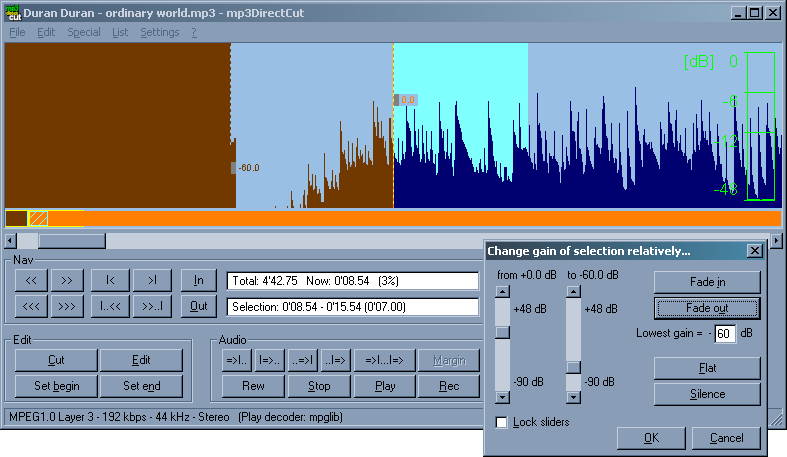Jump to start with |< button
Screen dimensions: 787x457
coord(110,280)
